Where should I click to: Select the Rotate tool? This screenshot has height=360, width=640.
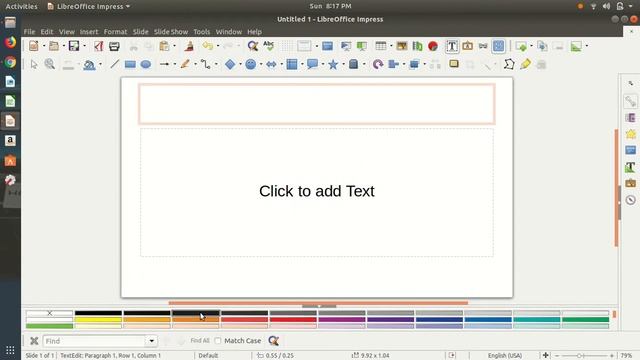click(378, 64)
